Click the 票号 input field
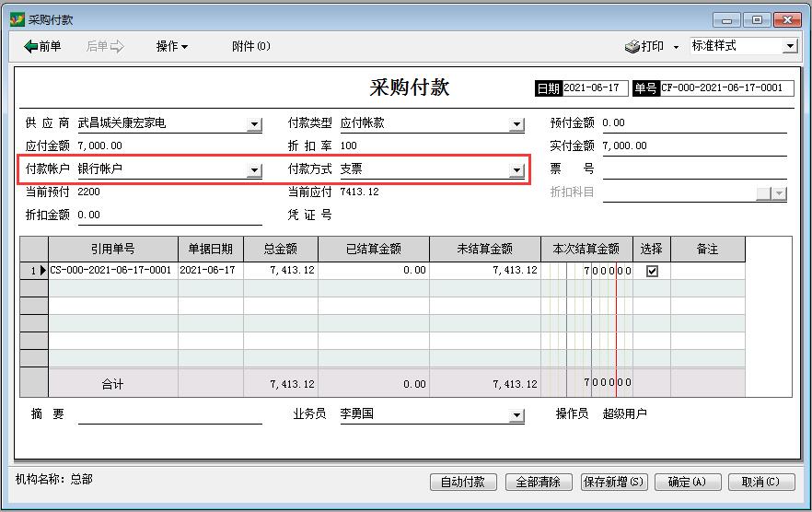This screenshot has width=812, height=512. pyautogui.click(x=694, y=169)
